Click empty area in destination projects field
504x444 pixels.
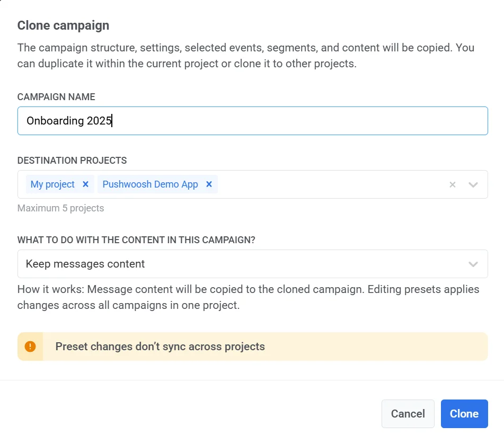[329, 184]
